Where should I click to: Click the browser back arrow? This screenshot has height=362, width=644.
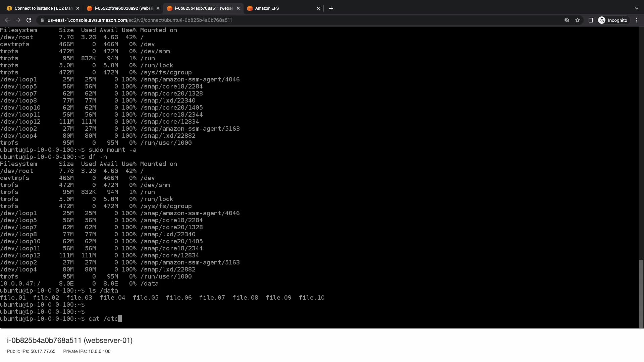[7, 20]
